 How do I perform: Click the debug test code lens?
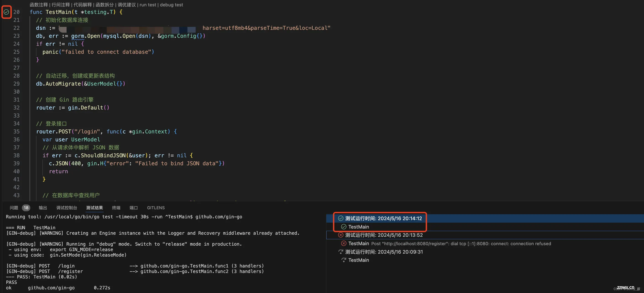click(x=172, y=5)
